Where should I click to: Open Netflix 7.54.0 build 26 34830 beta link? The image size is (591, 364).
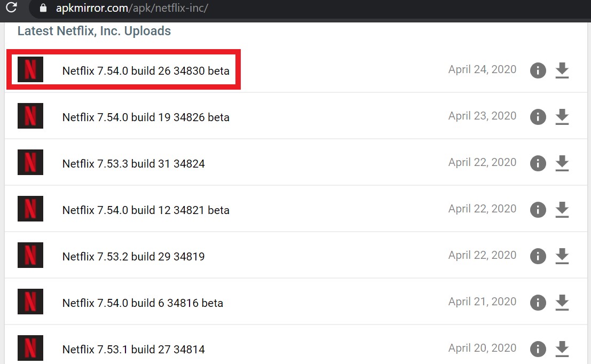[x=146, y=71]
